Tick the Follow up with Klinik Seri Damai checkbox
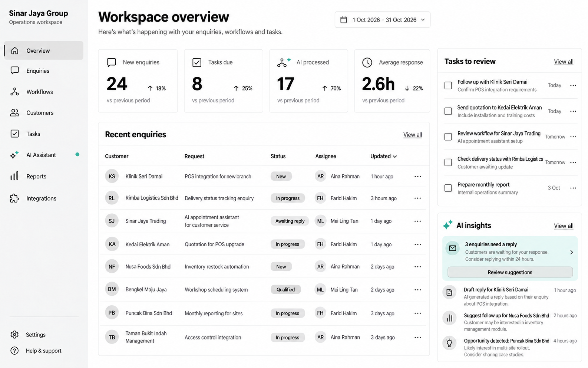The height and width of the screenshot is (368, 588). coord(448,85)
